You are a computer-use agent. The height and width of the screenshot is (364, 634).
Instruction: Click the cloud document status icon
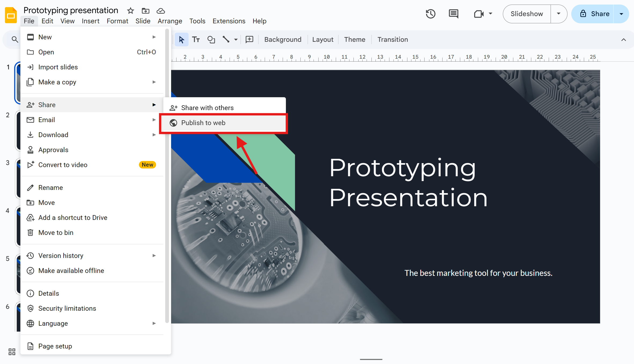click(x=161, y=11)
